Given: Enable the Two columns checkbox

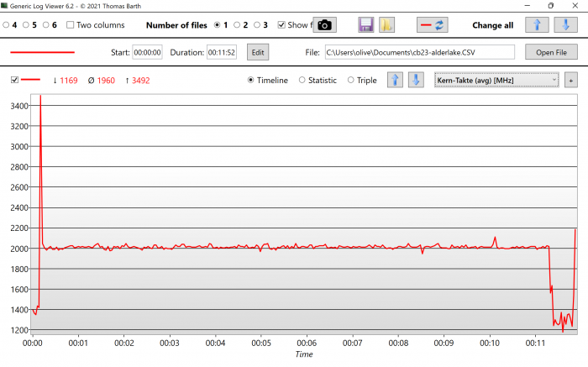Looking at the screenshot, I should [x=71, y=25].
